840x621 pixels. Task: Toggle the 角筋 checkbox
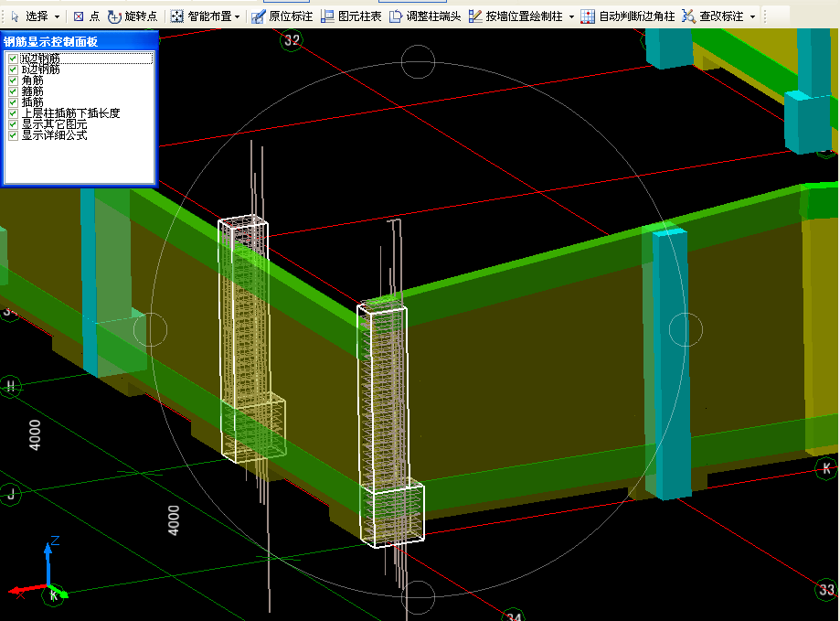point(14,80)
